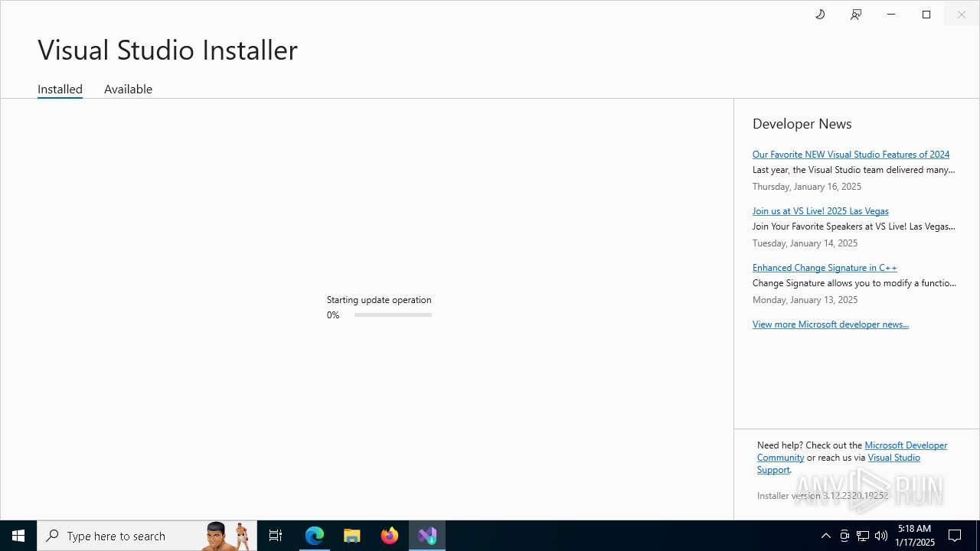The width and height of the screenshot is (980, 551).
Task: Open Enhanced Change Signature in C++ link
Action: (x=825, y=268)
